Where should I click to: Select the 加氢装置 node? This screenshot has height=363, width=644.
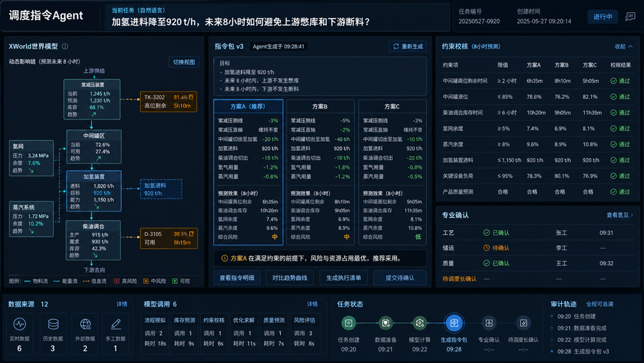[x=94, y=190]
